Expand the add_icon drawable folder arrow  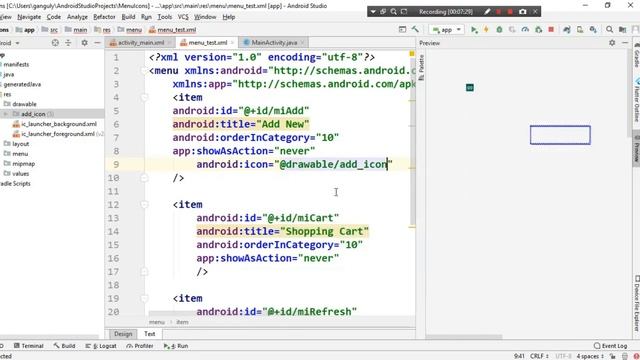(6, 114)
